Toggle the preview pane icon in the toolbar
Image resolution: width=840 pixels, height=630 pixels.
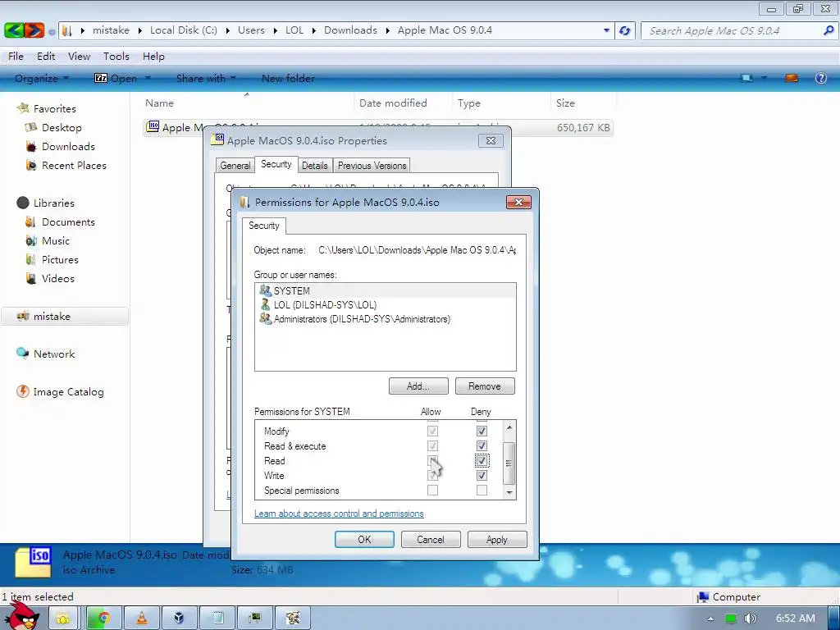pyautogui.click(x=792, y=78)
